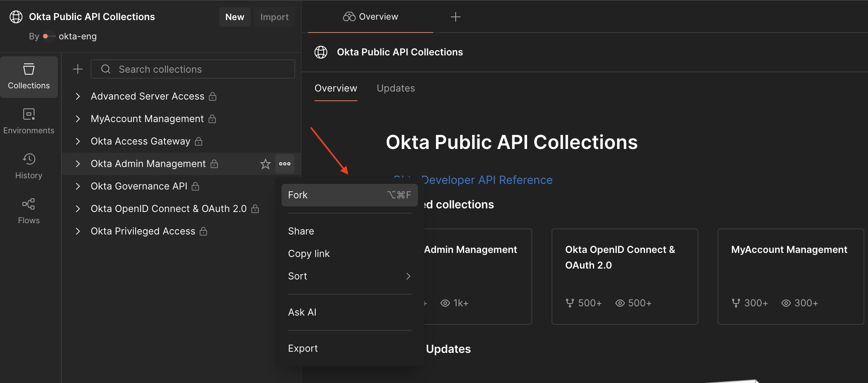868x383 pixels.
Task: Click three-dots menu for Okta Admin Management
Action: tap(285, 164)
